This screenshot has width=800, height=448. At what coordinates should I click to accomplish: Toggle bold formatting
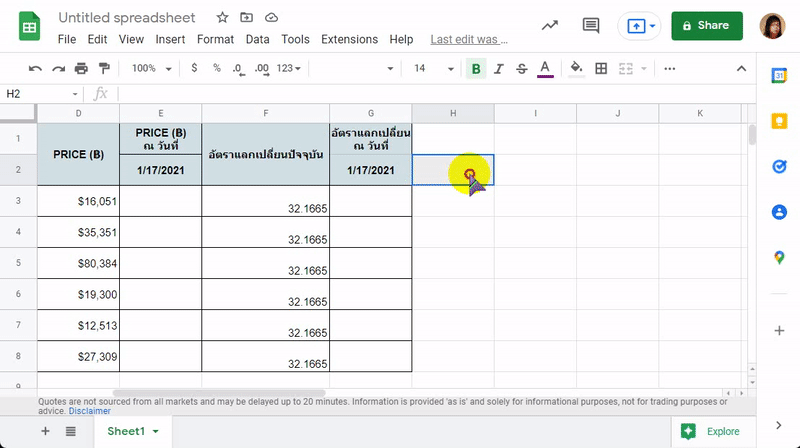tap(476, 68)
